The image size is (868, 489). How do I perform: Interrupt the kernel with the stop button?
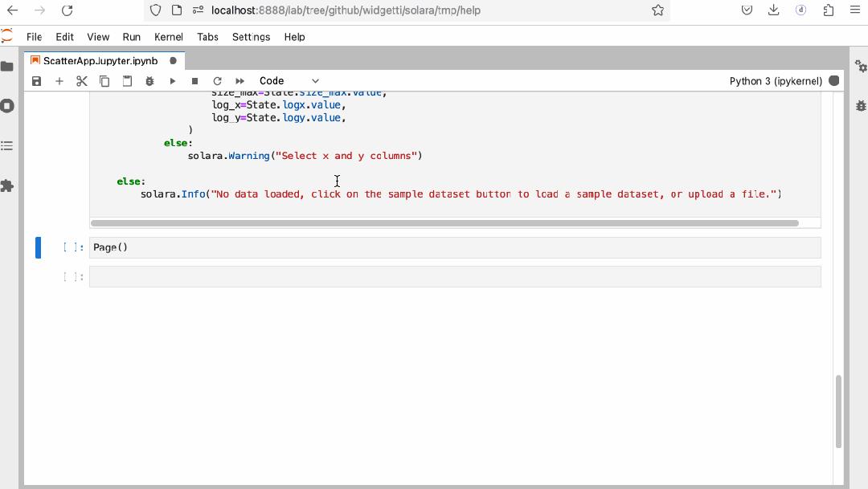[x=193, y=80]
